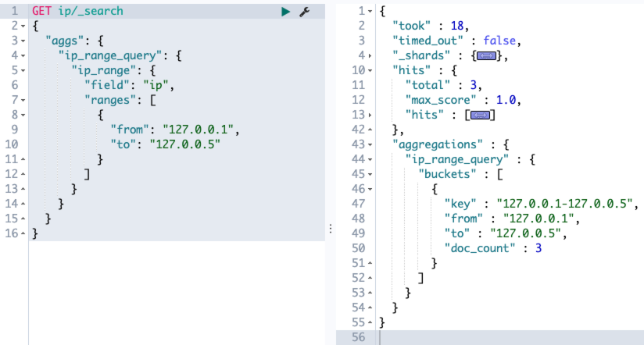
Task: Click the ip/_search endpoint text
Action: [91, 11]
